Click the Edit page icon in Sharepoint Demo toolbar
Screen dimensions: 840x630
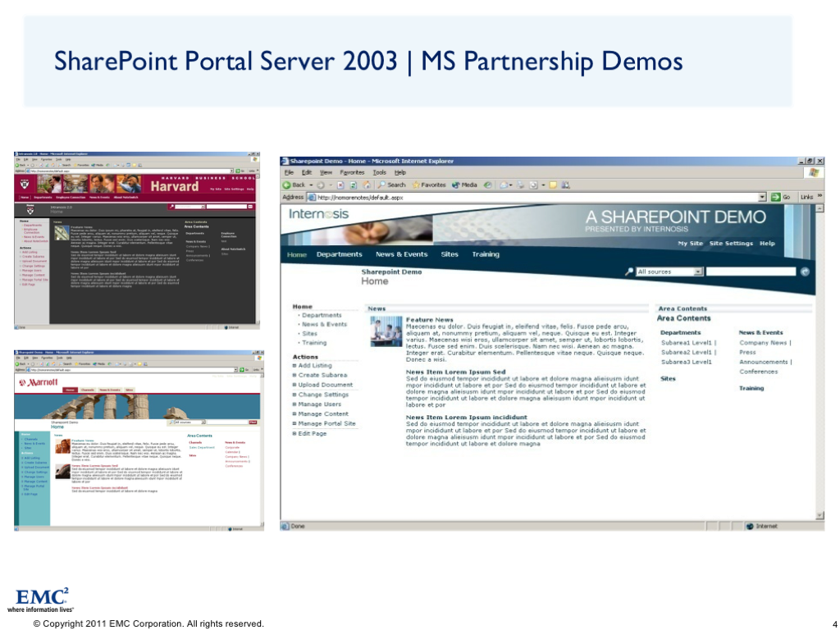point(533,185)
